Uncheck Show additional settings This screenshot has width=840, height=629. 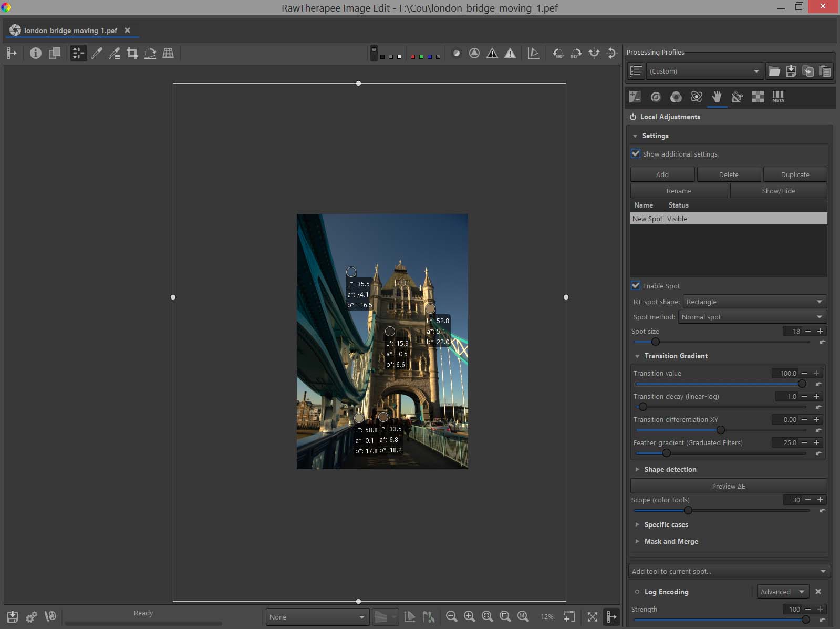636,154
